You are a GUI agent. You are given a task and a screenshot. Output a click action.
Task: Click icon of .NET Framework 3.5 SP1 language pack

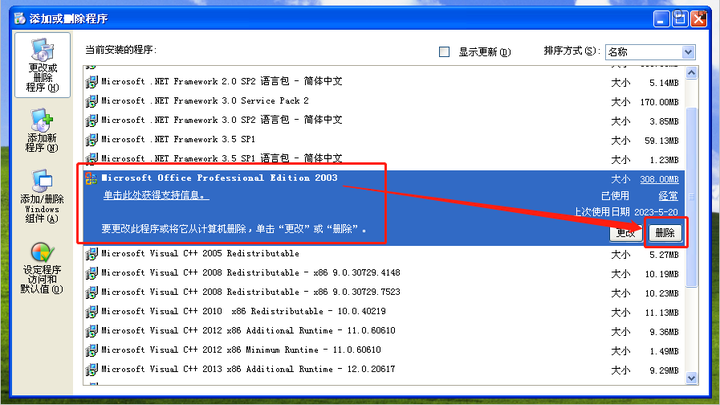click(x=91, y=159)
